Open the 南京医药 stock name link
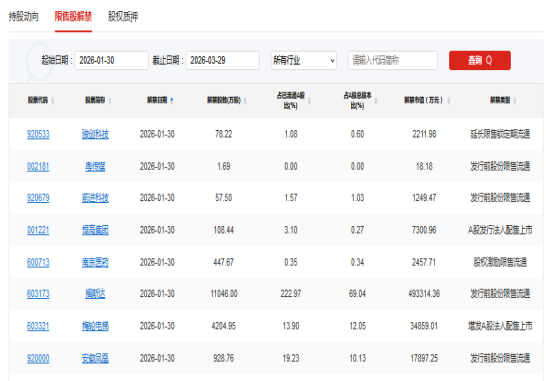The image size is (555, 381). coord(95,262)
